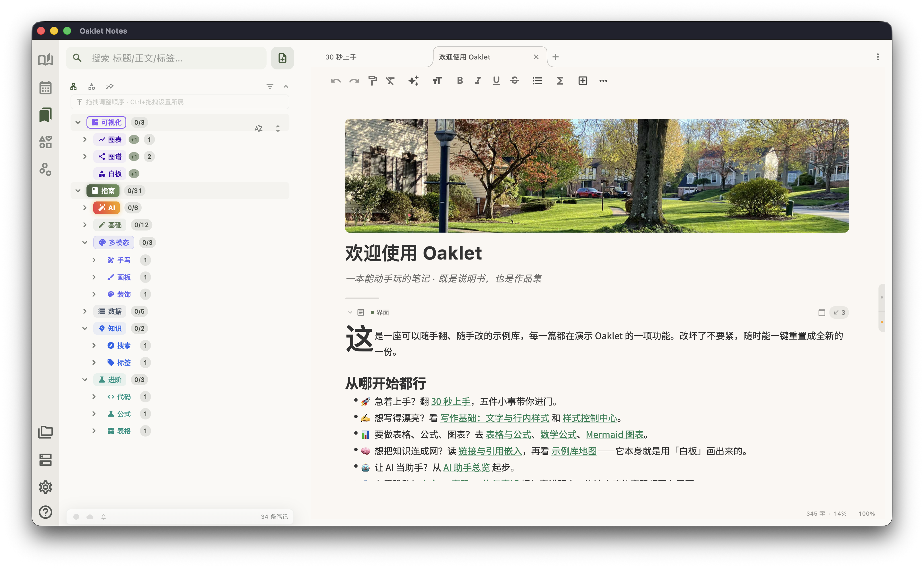Switch sidebar to the sparkle trend view

(x=110, y=87)
